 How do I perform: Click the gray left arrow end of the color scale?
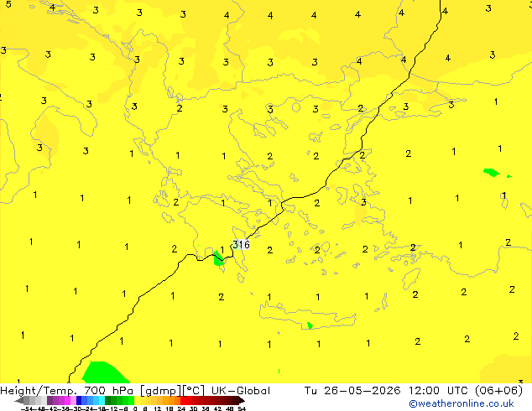[19, 401]
